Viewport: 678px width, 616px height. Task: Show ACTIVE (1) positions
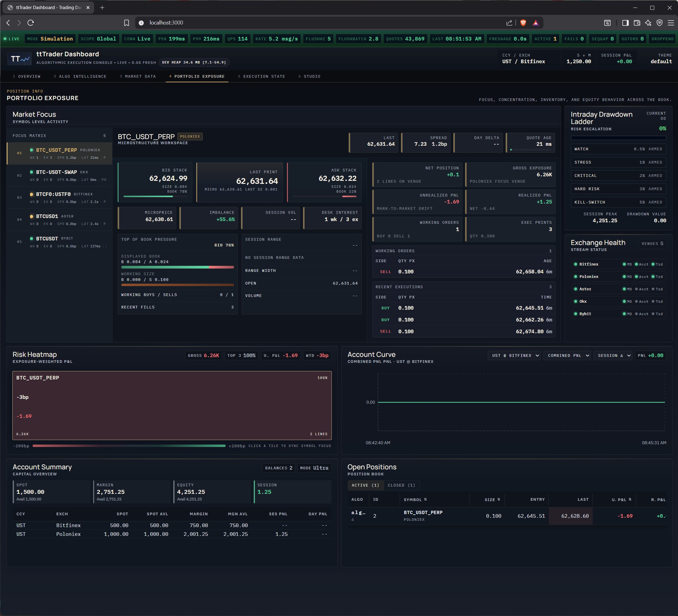365,485
